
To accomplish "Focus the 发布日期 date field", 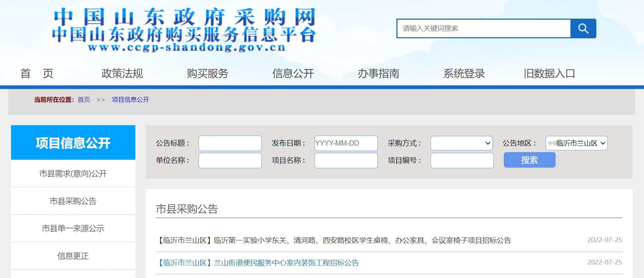I will pyautogui.click(x=346, y=143).
